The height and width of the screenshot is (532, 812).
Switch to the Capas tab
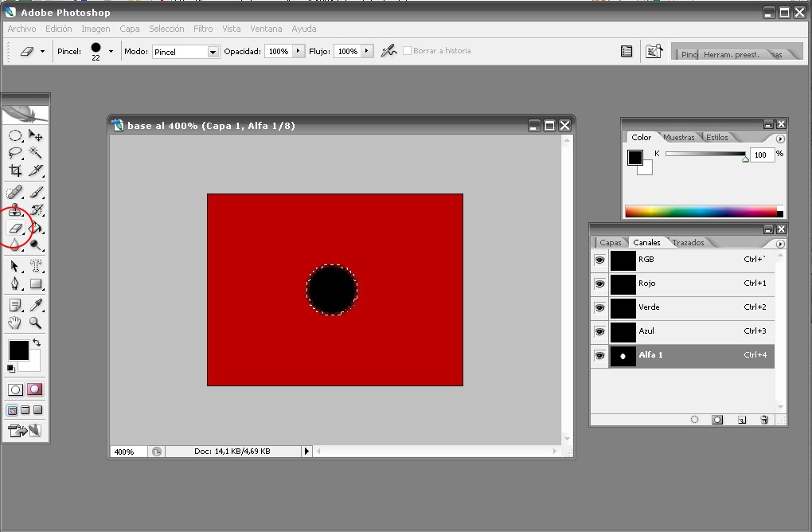coord(610,242)
